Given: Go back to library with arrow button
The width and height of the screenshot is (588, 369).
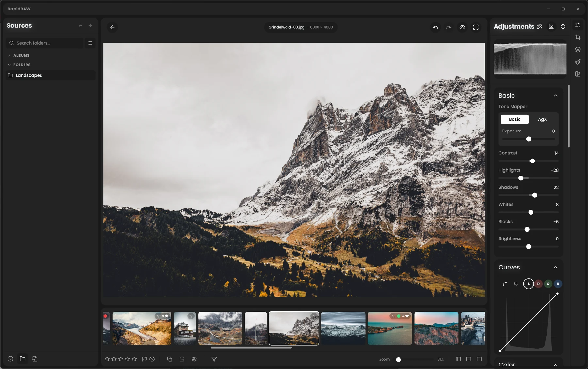Looking at the screenshot, I should [112, 27].
